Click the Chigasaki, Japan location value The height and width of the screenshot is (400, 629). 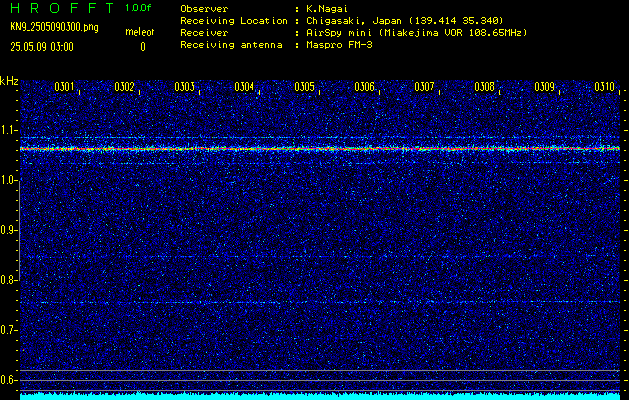click(405, 20)
